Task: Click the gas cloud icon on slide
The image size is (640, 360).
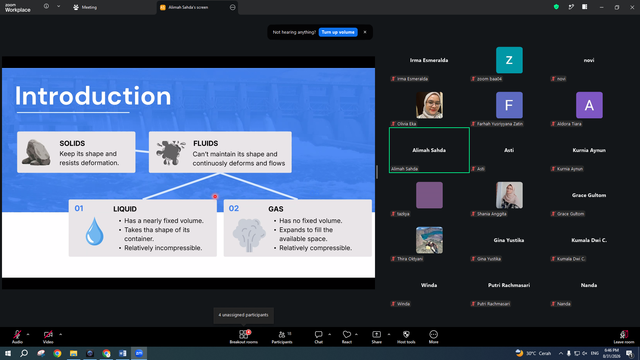Action: coord(249,234)
